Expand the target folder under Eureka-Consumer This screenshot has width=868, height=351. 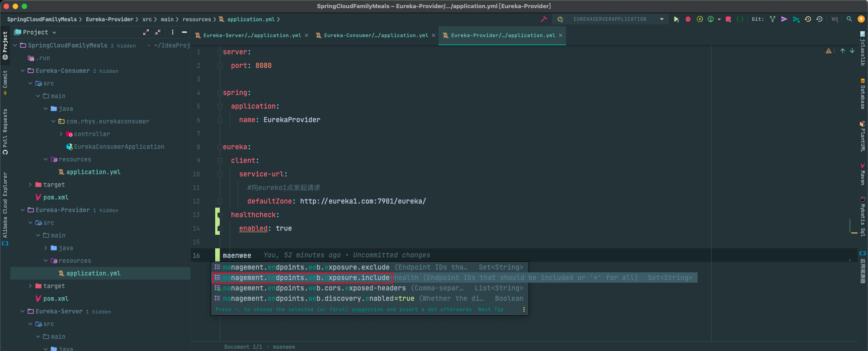click(30, 185)
